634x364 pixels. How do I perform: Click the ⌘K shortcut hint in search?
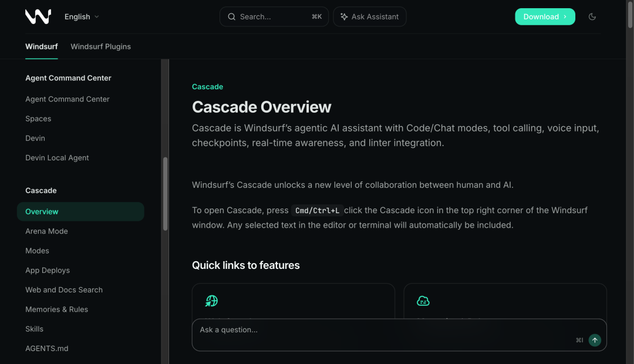(x=316, y=16)
